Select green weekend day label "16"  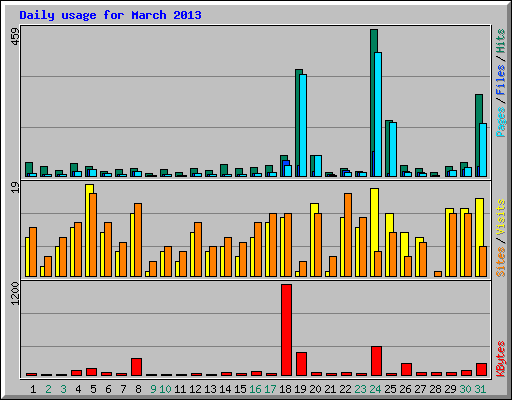pos(255,389)
